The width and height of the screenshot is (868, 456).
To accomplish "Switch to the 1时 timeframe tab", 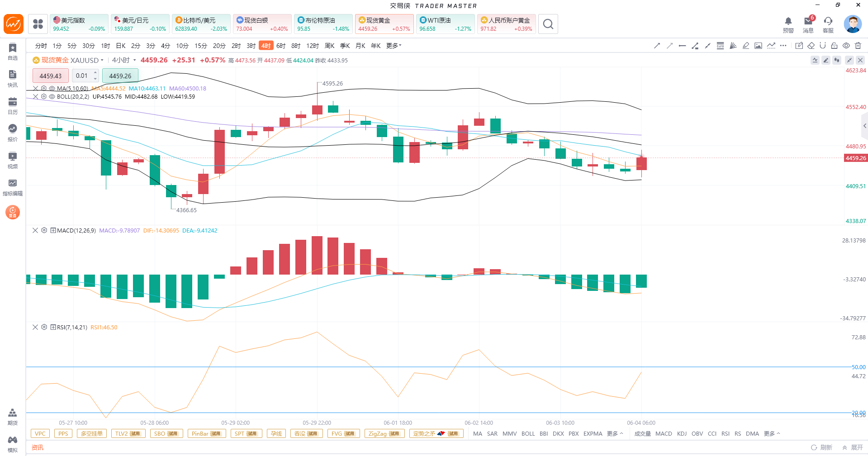I will coord(105,46).
